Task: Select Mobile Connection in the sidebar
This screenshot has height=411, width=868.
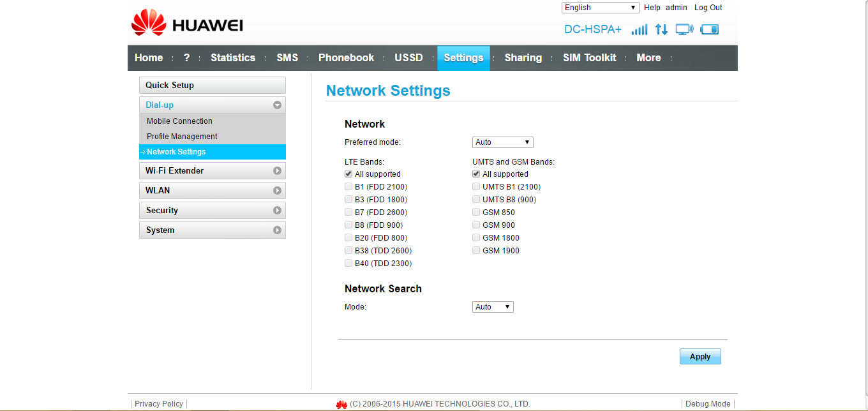Action: click(x=179, y=121)
